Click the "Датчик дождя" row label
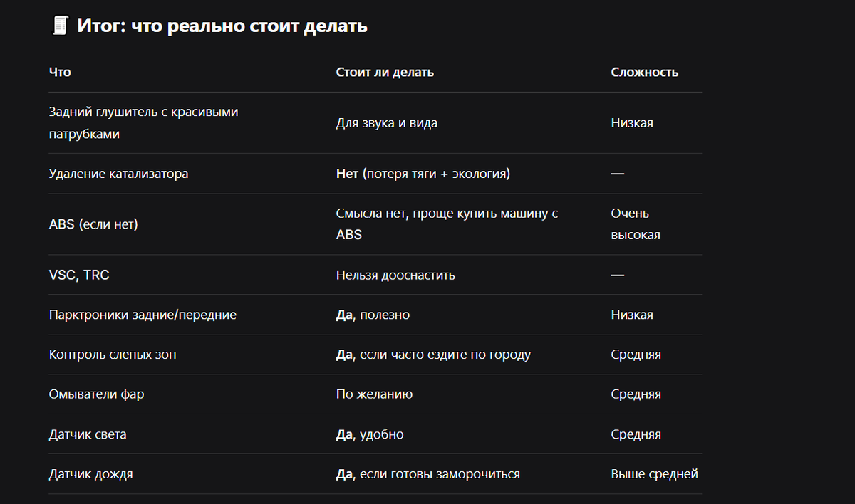 pos(90,474)
